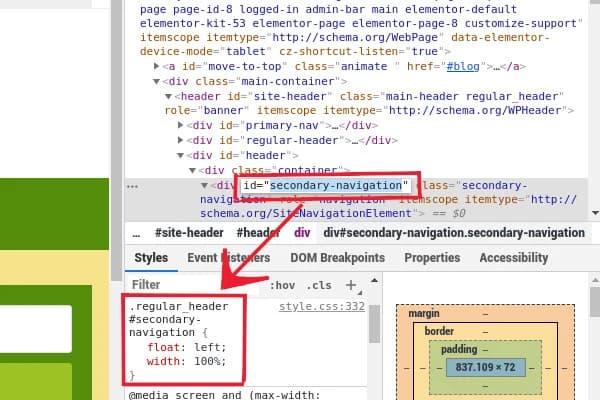
Task: Click the padding label in box model
Action: tap(459, 349)
